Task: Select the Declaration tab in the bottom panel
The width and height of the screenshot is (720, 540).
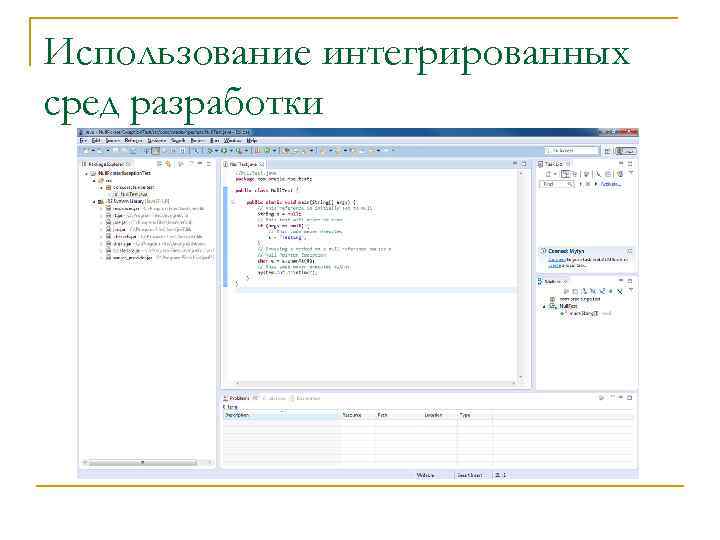Action: [305, 398]
